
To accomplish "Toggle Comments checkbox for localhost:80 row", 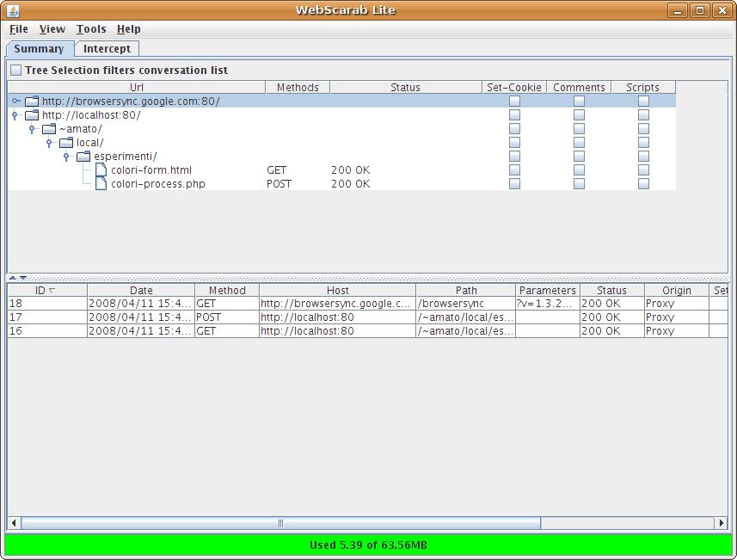I will (x=579, y=114).
